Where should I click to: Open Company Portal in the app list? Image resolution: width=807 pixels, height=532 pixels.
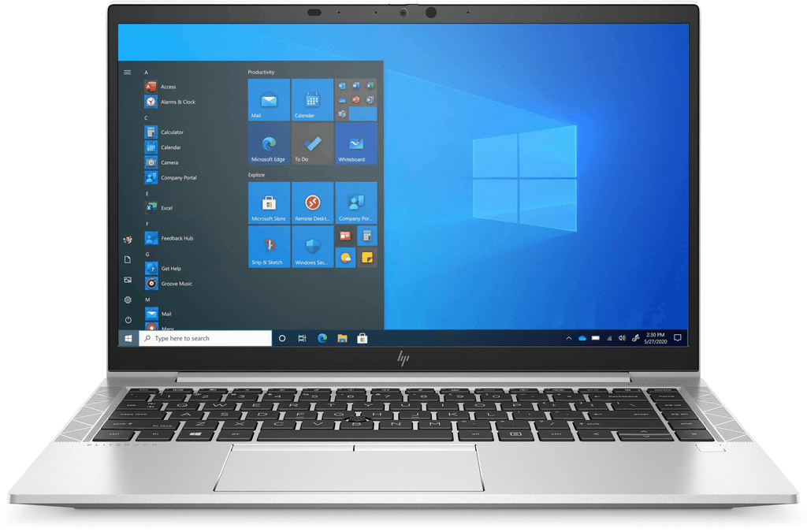coord(171,177)
